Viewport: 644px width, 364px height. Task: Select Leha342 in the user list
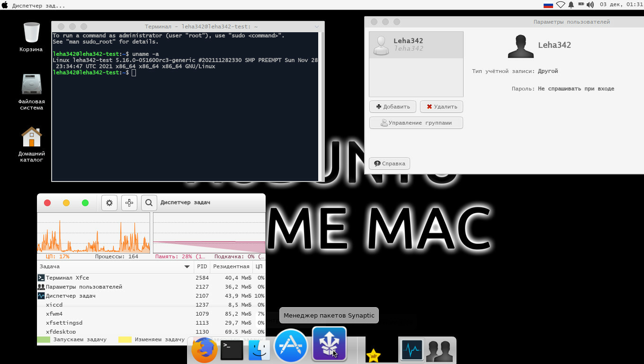click(416, 45)
